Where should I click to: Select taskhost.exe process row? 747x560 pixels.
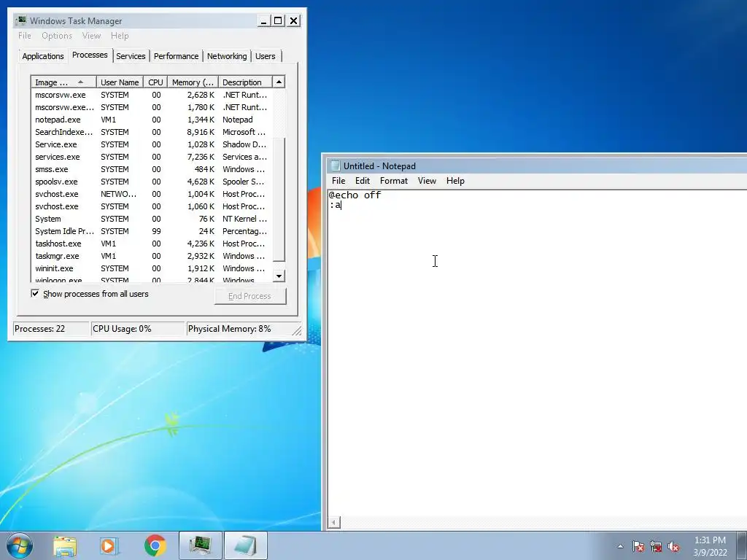pyautogui.click(x=152, y=244)
